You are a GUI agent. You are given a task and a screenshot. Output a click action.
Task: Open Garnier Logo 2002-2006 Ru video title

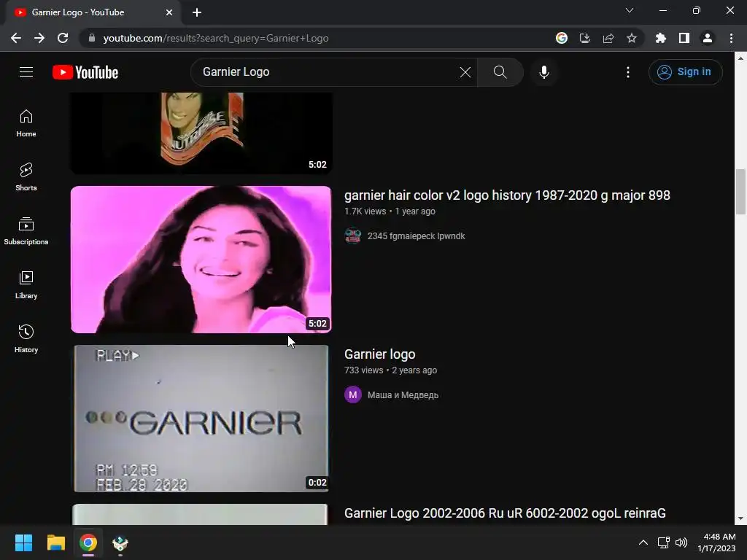click(x=505, y=513)
